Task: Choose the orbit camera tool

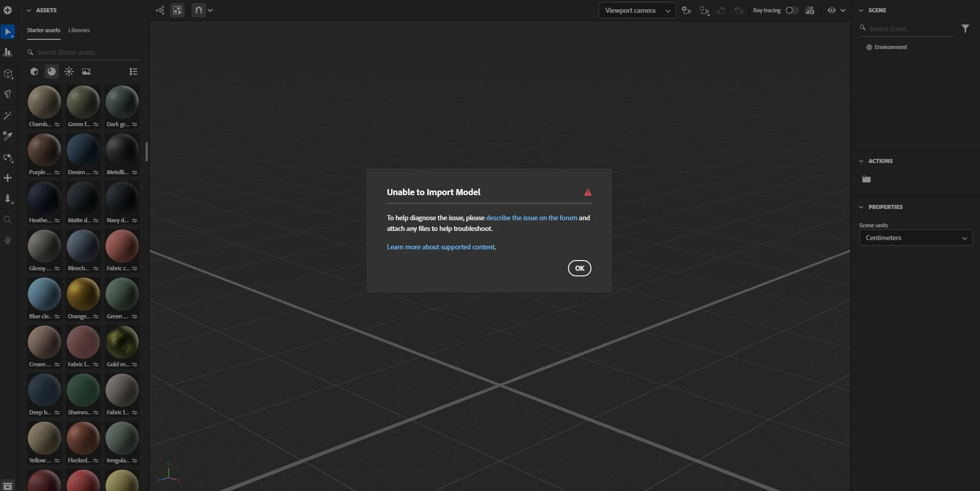Action: point(8,158)
